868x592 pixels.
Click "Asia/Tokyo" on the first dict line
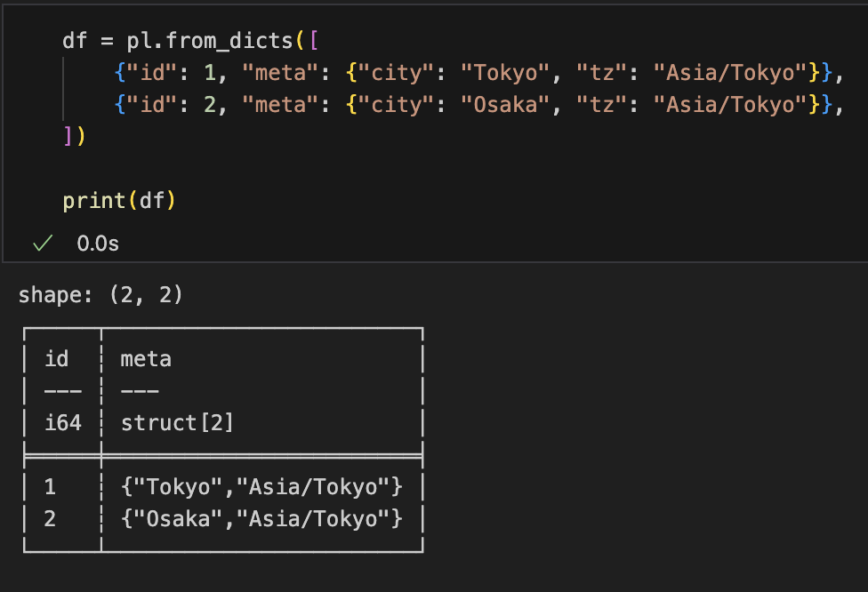pos(724,73)
